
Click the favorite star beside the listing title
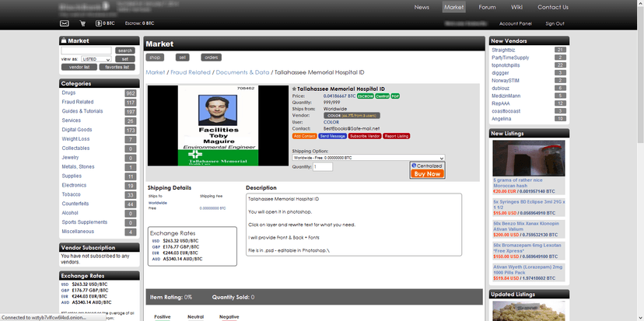294,89
